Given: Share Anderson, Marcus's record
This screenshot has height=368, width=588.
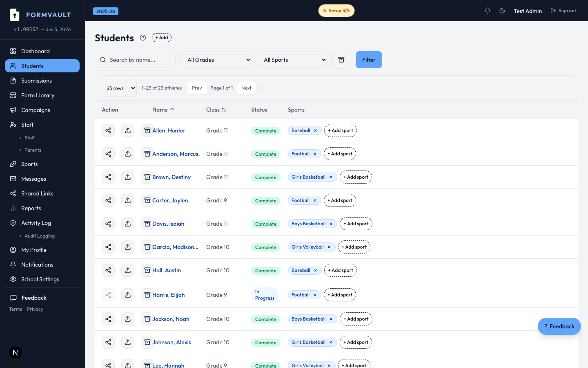Looking at the screenshot, I should (x=108, y=154).
